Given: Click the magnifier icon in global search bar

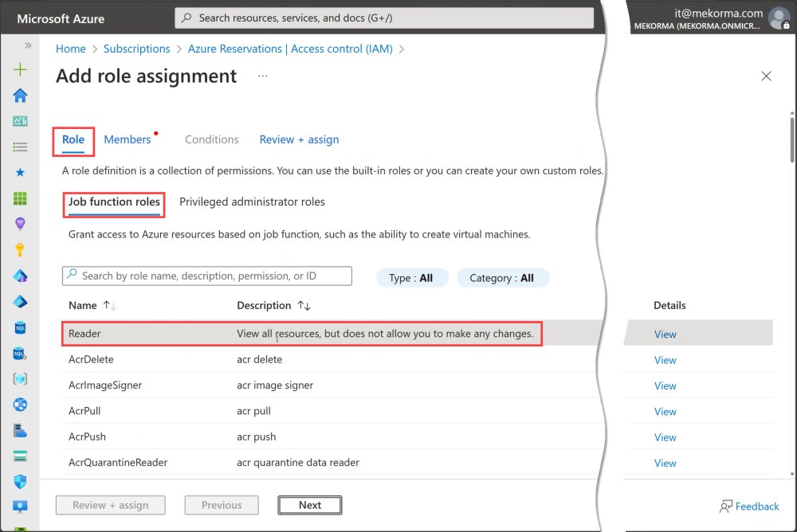Looking at the screenshot, I should coord(186,18).
